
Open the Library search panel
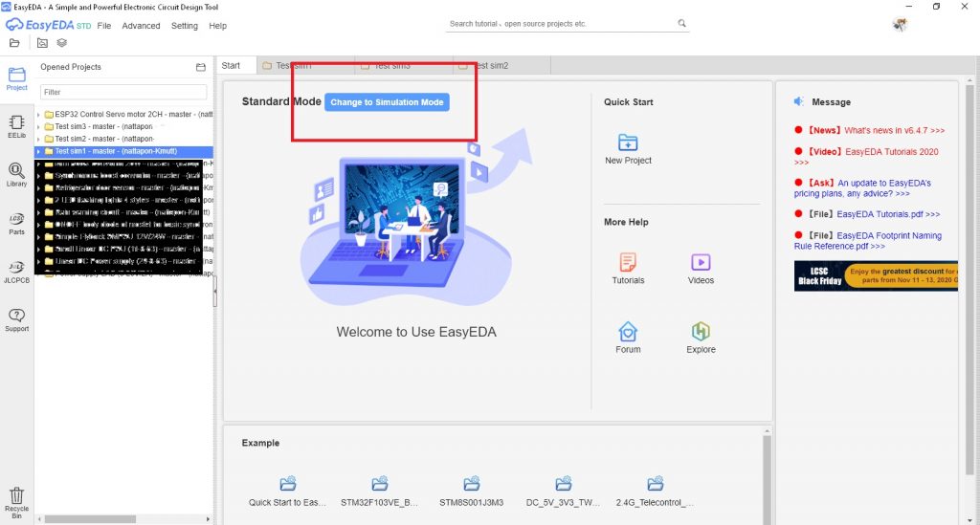(17, 175)
